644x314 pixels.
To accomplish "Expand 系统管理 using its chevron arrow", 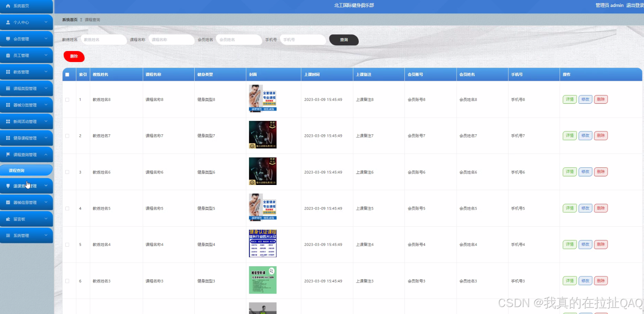I will click(46, 236).
